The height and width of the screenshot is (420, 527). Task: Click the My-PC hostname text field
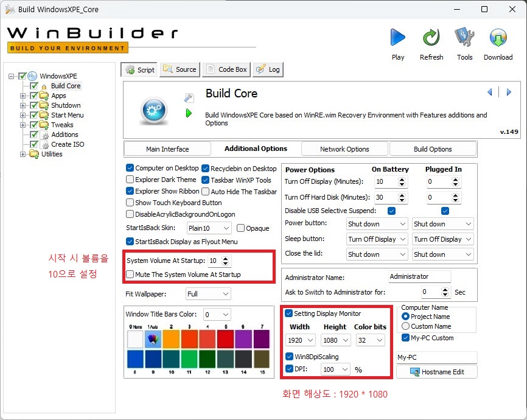tap(437, 357)
